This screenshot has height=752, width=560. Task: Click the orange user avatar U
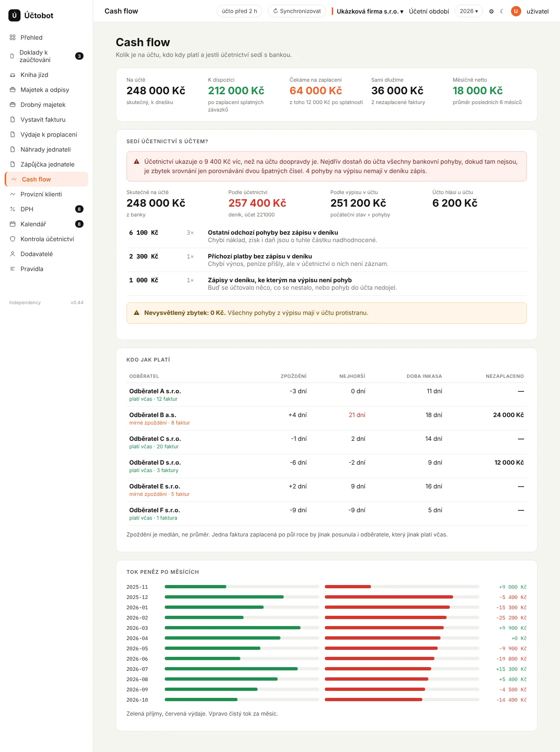516,11
